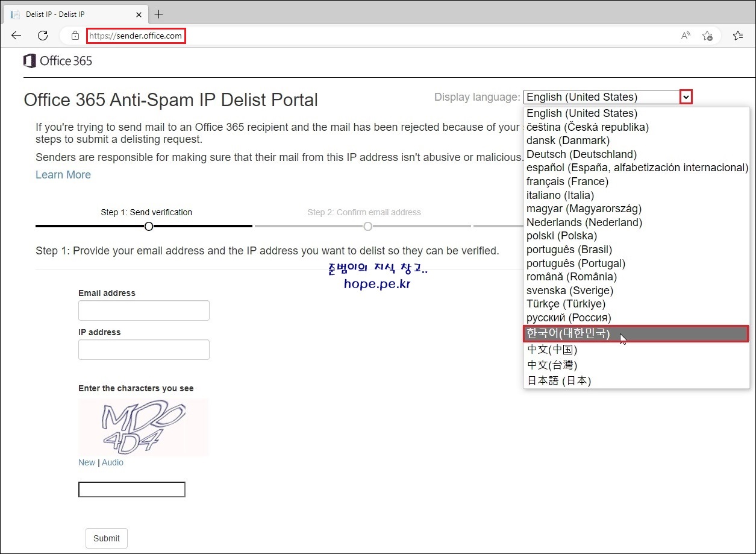Viewport: 756px width, 554px height.
Task: Select 한국어(대한민국) language option
Action: pos(636,333)
